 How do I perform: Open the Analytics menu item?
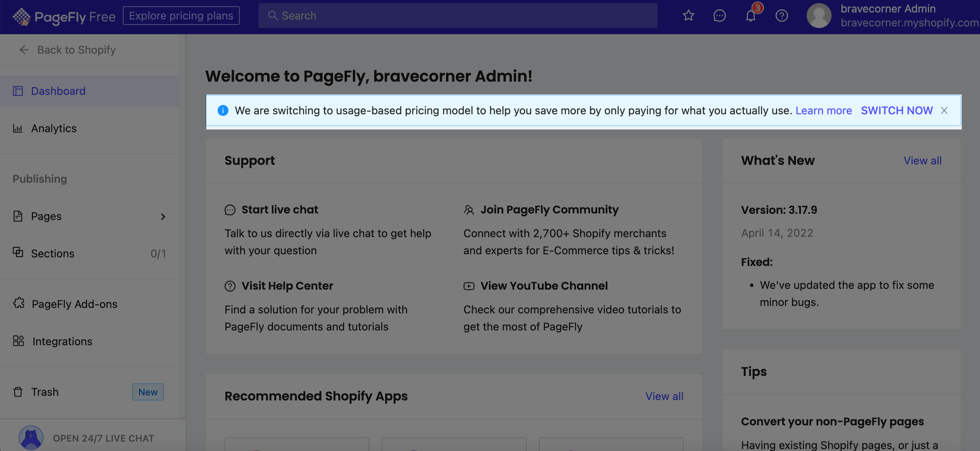pyautogui.click(x=90, y=128)
